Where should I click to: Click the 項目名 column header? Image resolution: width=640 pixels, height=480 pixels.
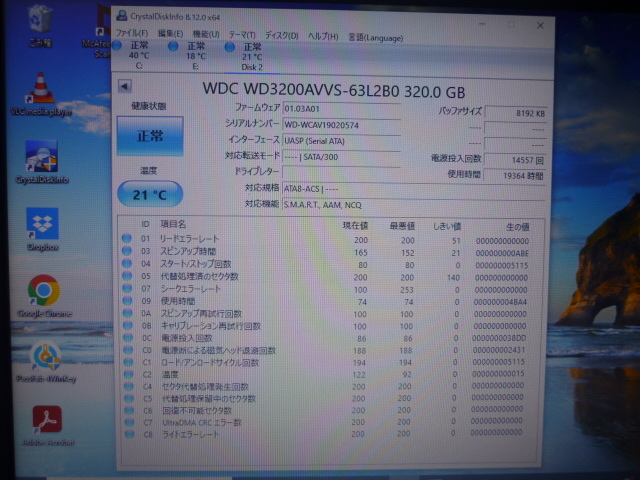[173, 224]
